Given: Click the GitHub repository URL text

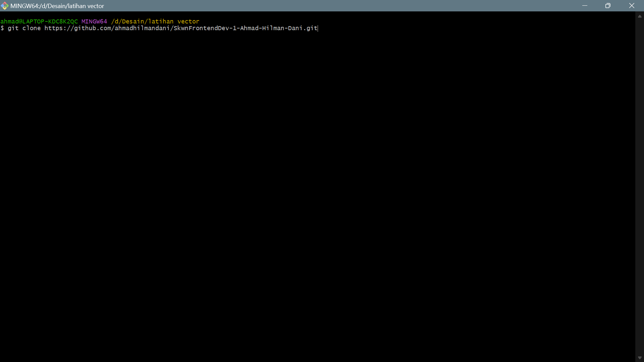Looking at the screenshot, I should 181,28.
